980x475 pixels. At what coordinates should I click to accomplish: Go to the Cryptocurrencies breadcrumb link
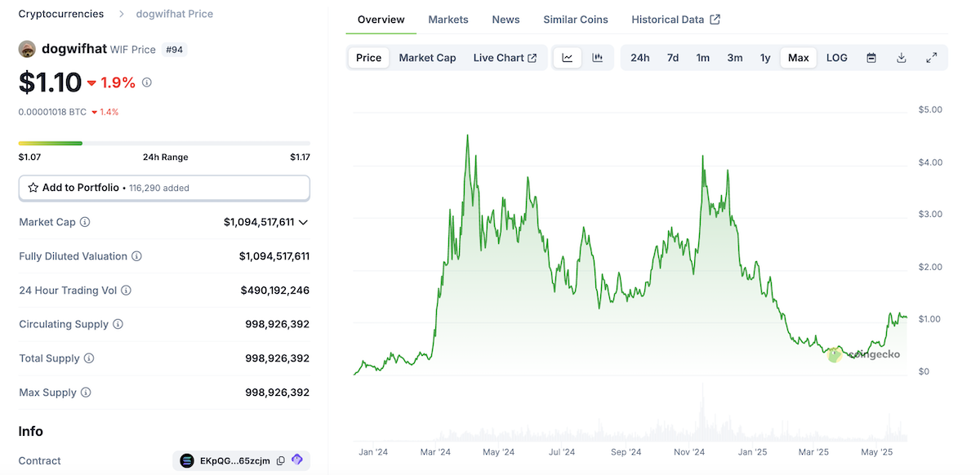click(61, 14)
